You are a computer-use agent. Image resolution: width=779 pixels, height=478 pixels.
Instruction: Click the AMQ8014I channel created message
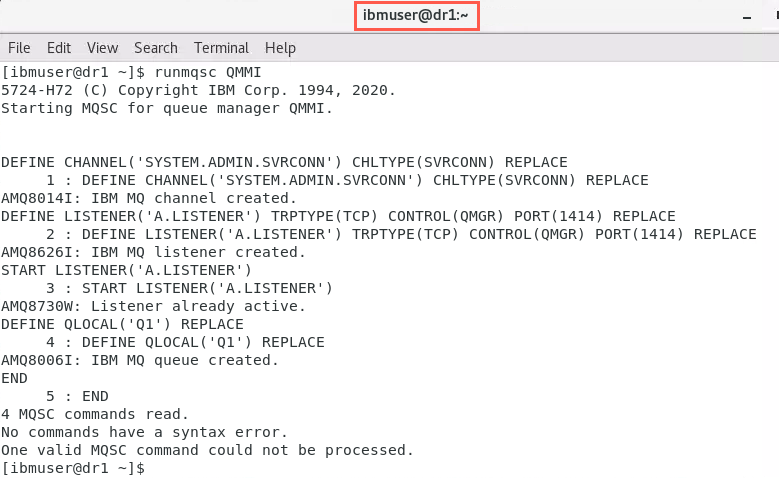149,198
